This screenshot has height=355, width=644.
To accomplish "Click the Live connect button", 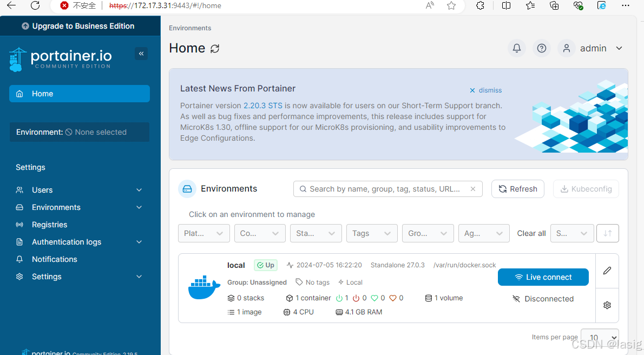I will (543, 277).
